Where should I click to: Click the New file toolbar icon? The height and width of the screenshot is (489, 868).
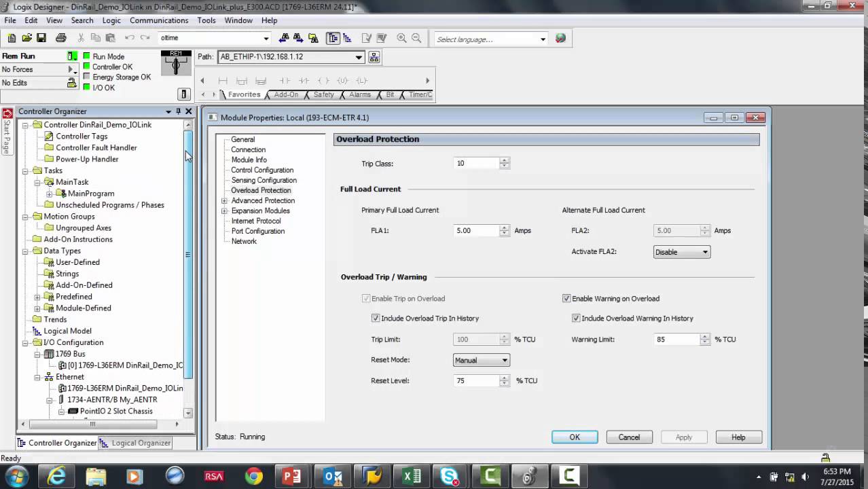(x=12, y=39)
